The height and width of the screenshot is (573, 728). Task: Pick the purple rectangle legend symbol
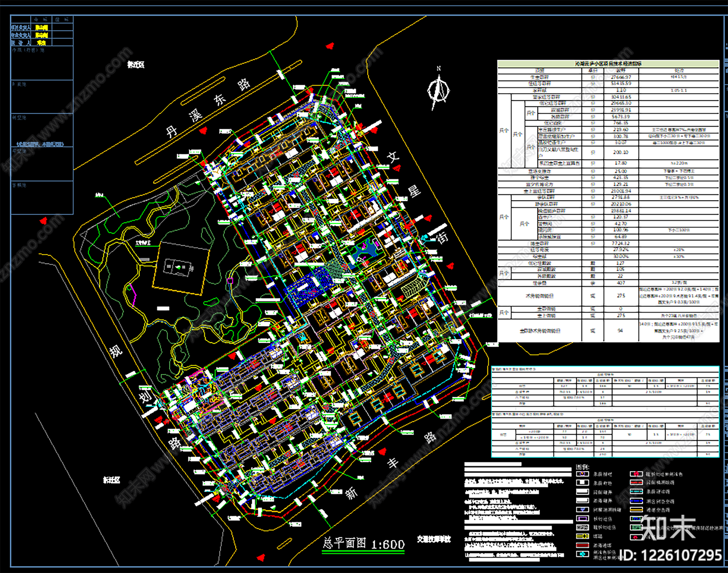[x=582, y=518]
